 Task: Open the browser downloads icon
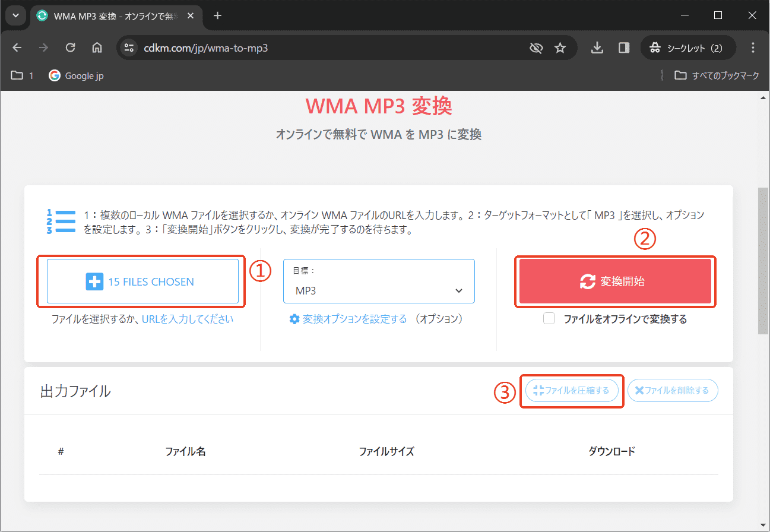click(x=597, y=48)
